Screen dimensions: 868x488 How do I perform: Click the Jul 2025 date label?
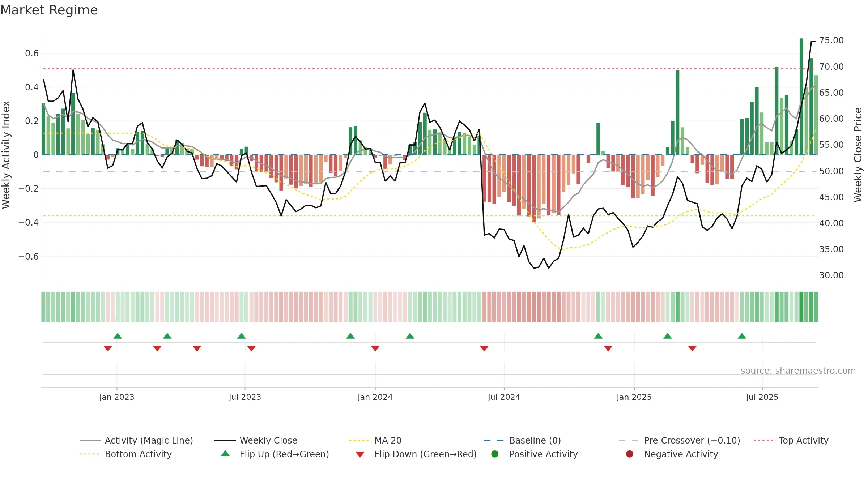(x=762, y=397)
